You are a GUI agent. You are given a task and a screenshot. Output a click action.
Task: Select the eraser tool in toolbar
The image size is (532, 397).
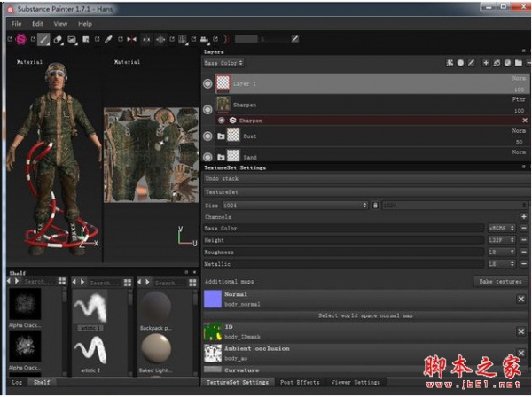point(58,39)
